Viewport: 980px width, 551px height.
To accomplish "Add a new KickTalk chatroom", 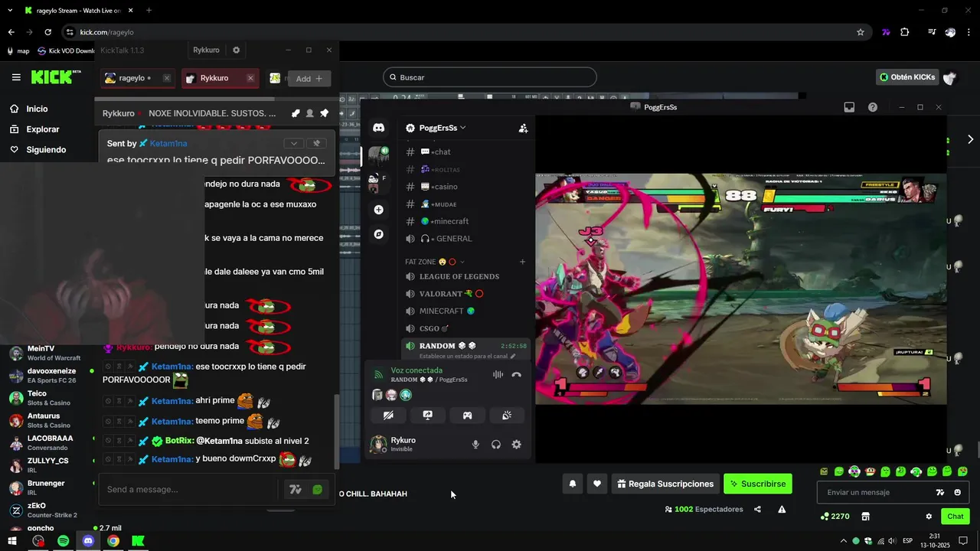I will [309, 79].
